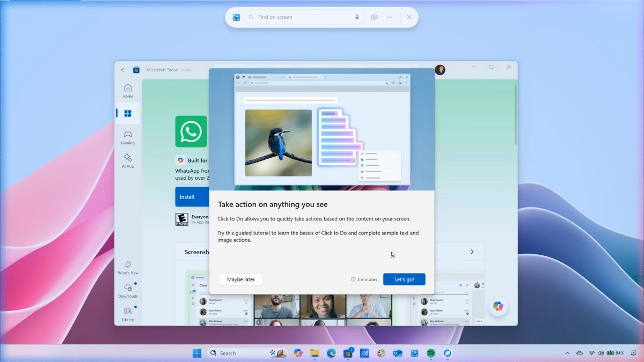
Task: Click the ESRB Everyone rating badge
Action: [x=182, y=219]
